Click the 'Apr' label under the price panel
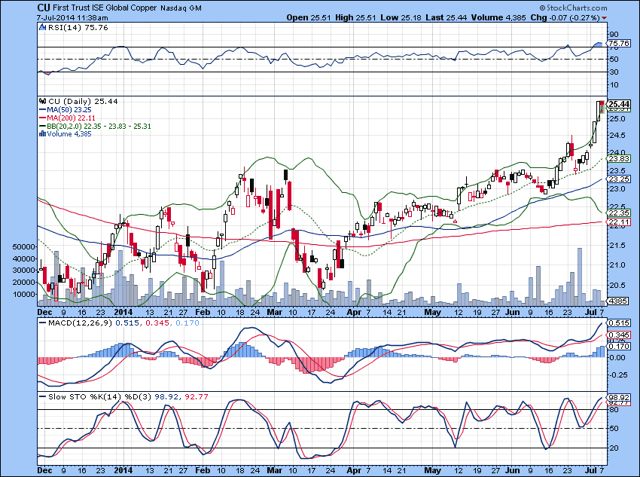Viewport: 640px width, 477px height. [x=354, y=312]
